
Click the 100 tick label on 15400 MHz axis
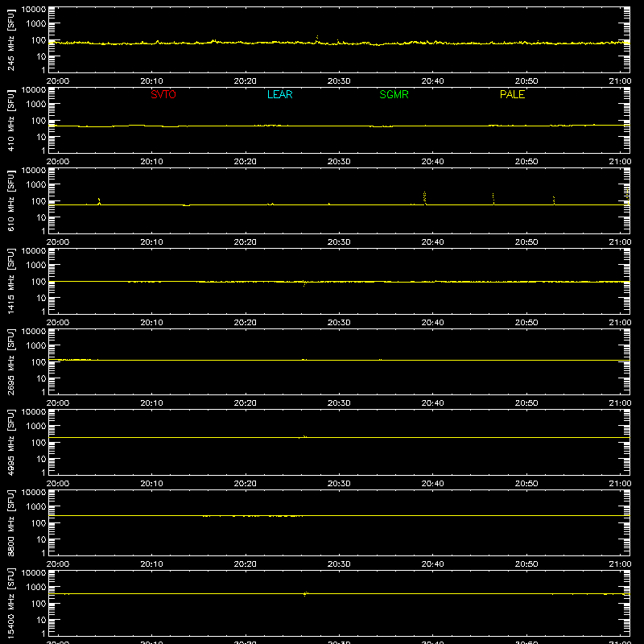pos(39,604)
